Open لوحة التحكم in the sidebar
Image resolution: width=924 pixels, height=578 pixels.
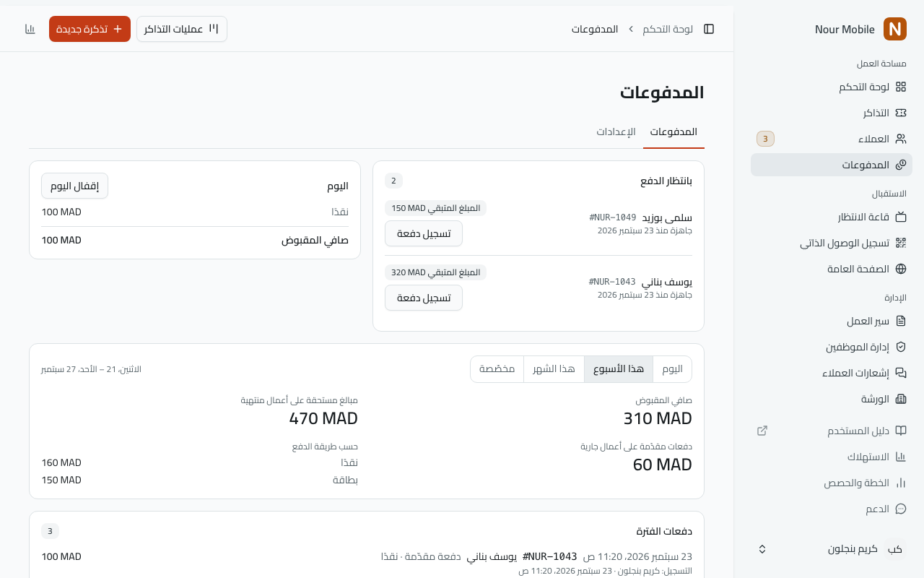point(832,87)
